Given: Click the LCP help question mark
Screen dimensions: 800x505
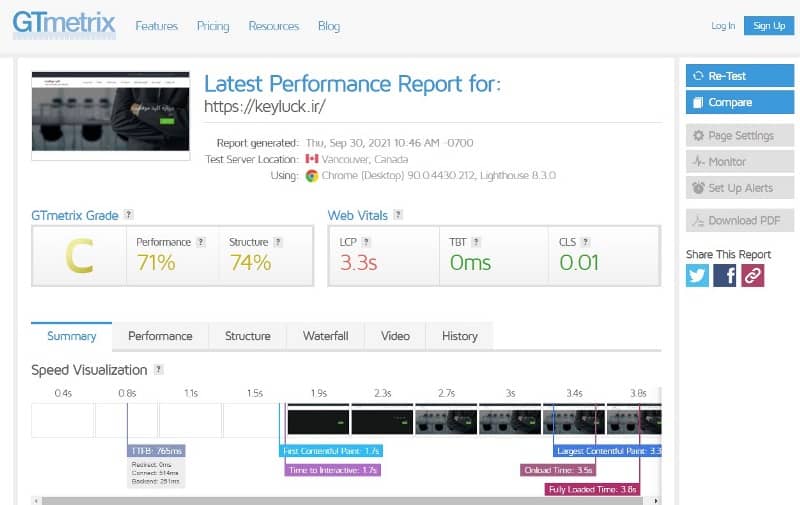Looking at the screenshot, I should click(366, 242).
